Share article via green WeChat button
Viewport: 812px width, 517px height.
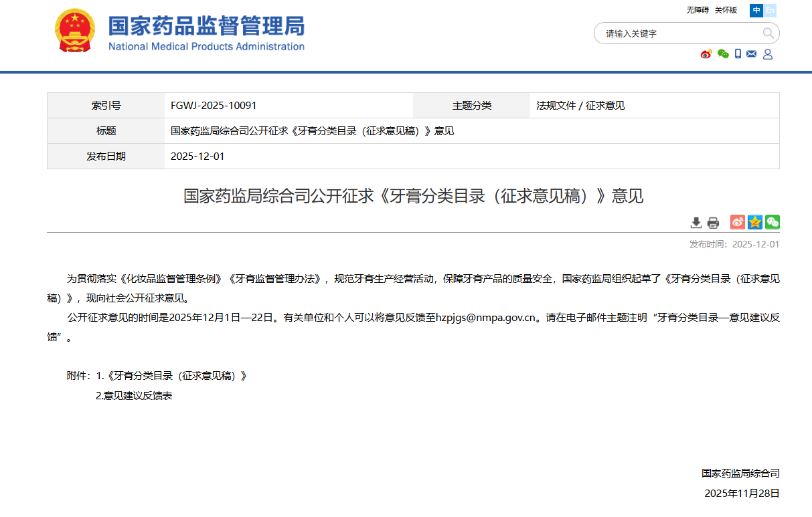pos(773,222)
